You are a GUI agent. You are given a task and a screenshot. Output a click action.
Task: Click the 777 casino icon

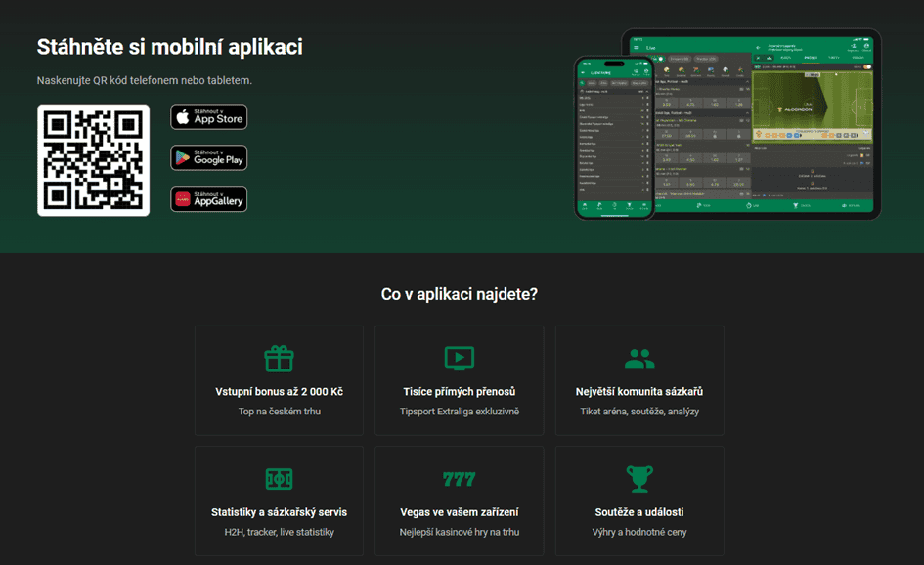click(459, 479)
